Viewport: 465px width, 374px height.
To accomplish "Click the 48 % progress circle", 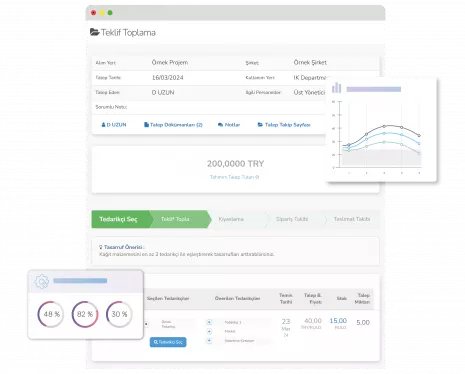I will click(51, 314).
